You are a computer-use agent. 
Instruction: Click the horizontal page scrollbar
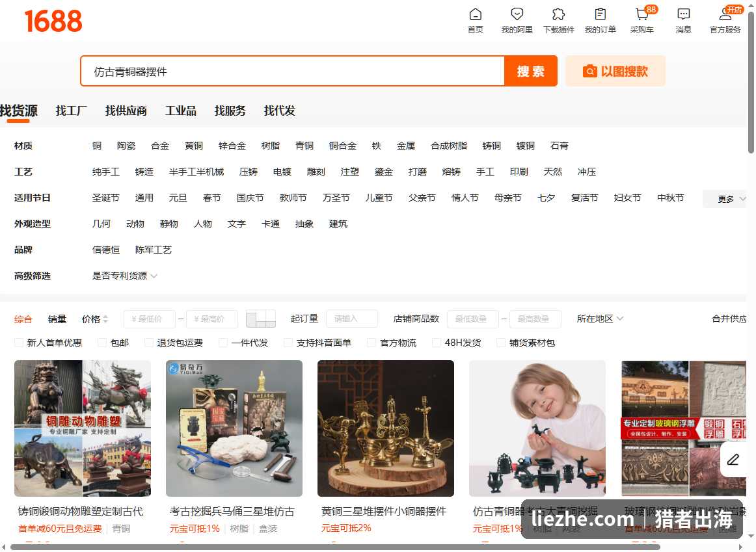pyautogui.click(x=335, y=546)
